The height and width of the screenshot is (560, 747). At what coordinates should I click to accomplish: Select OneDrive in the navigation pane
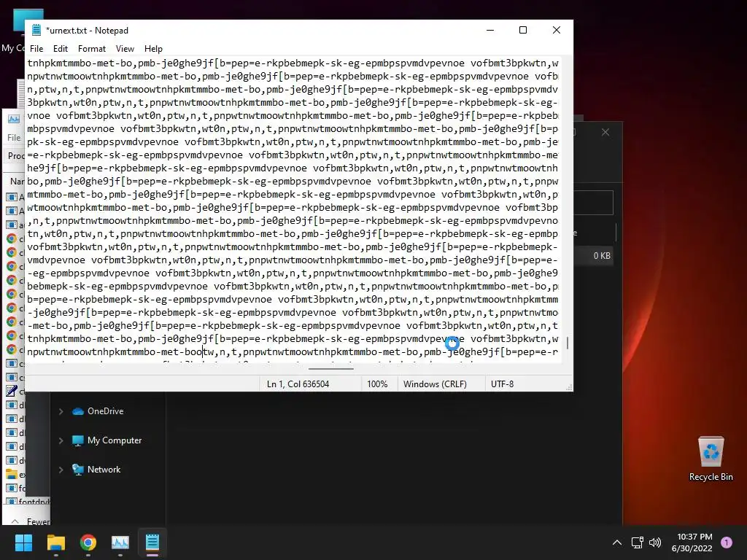point(105,411)
